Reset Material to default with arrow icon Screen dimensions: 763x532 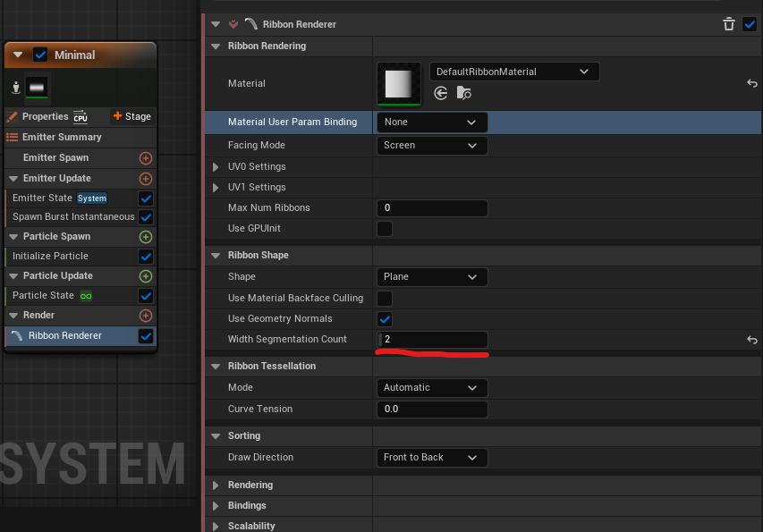751,83
